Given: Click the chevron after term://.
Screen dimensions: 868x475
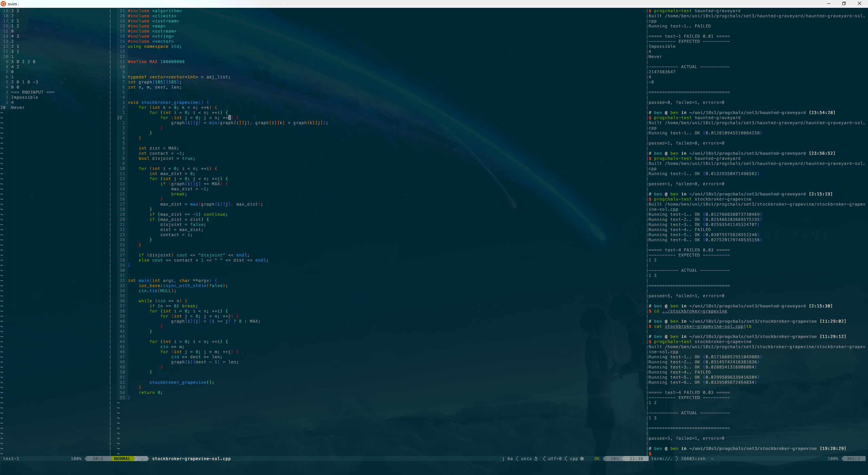Looking at the screenshot, I should coord(676,459).
